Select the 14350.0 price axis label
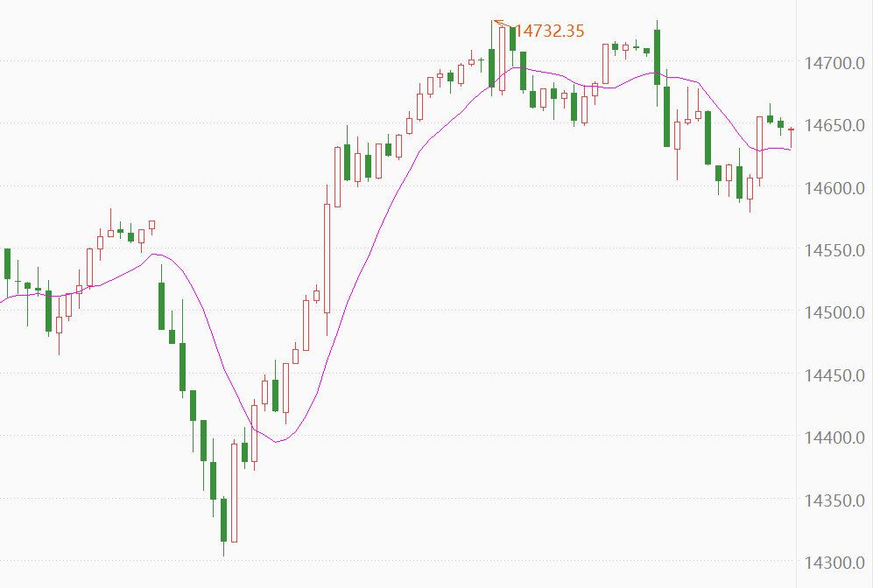Image resolution: width=873 pixels, height=588 pixels. click(834, 500)
